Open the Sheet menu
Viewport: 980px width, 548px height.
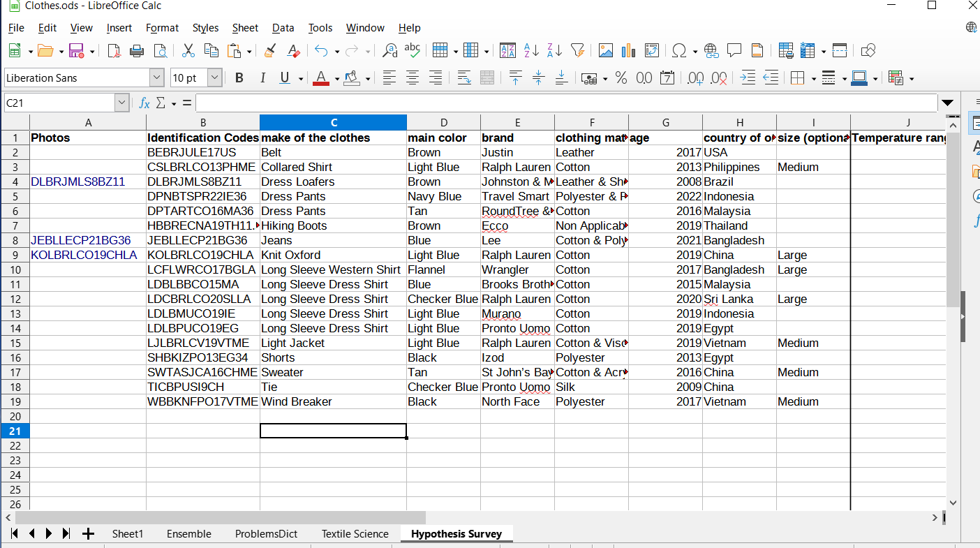click(x=245, y=28)
